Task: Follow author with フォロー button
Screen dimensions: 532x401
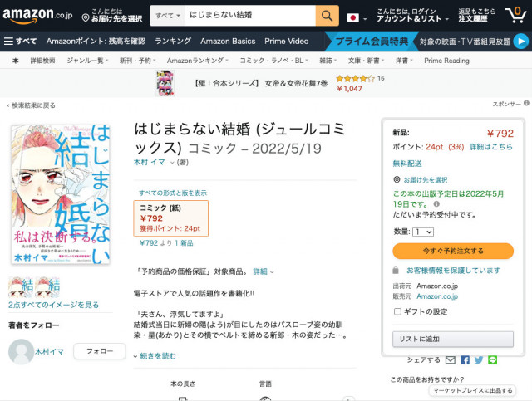Action: pyautogui.click(x=100, y=351)
